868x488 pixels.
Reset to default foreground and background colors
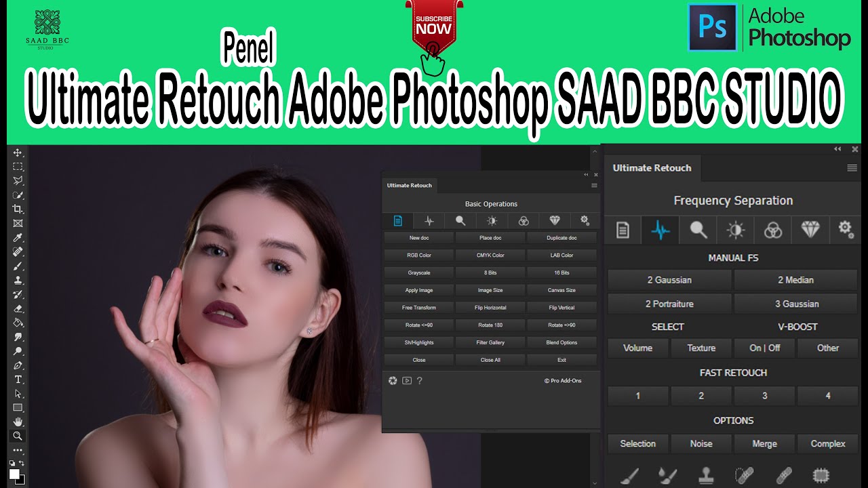12,463
